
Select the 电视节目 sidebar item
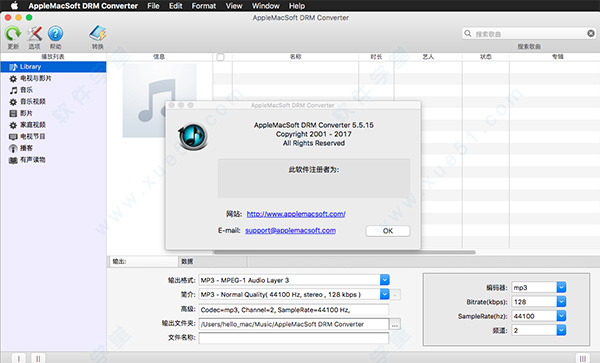[54, 137]
